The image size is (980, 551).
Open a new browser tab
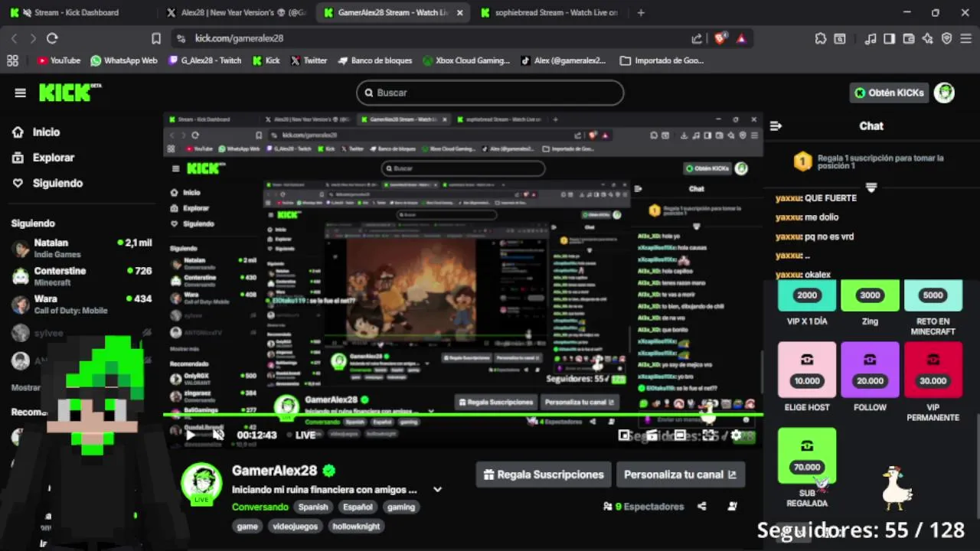(641, 12)
